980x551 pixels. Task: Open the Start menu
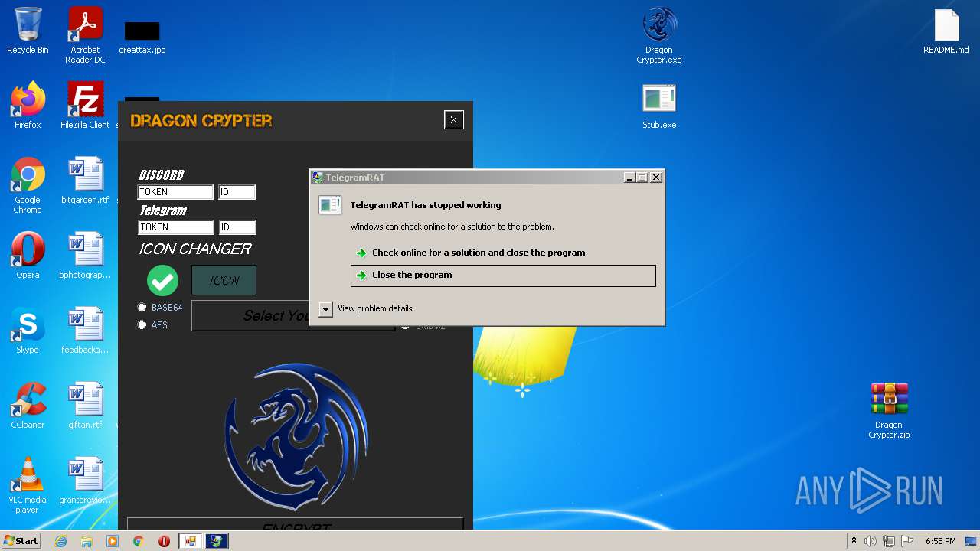click(21, 541)
